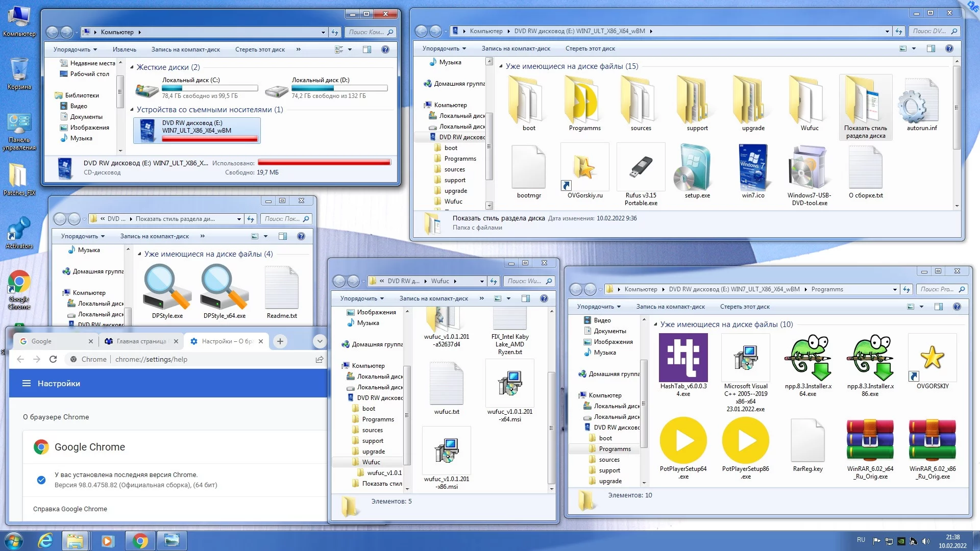This screenshot has width=980, height=551.
Task: Select the Rufus v3.15 Portable.exe icon
Action: pyautogui.click(x=641, y=168)
